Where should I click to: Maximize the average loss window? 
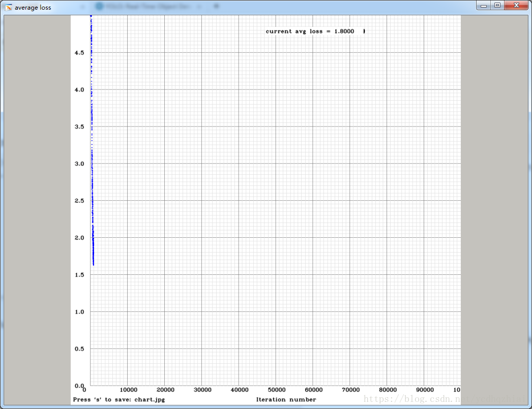pyautogui.click(x=497, y=6)
